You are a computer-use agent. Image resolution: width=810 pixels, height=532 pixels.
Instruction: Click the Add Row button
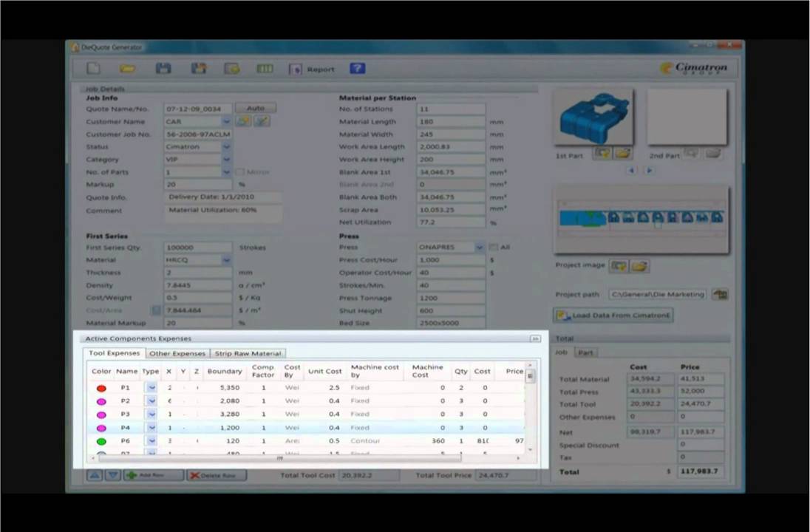tap(154, 475)
